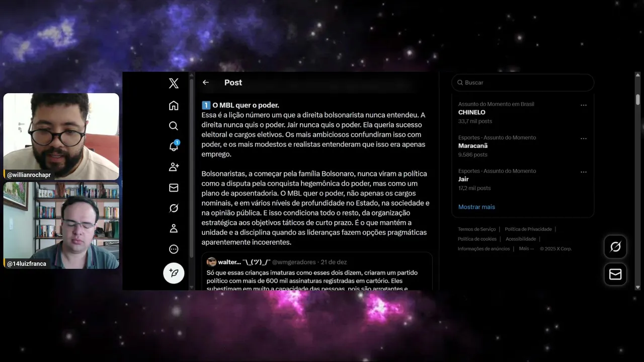Open more options for CHINELO trend
Screen dimensions: 644x362
584,105
